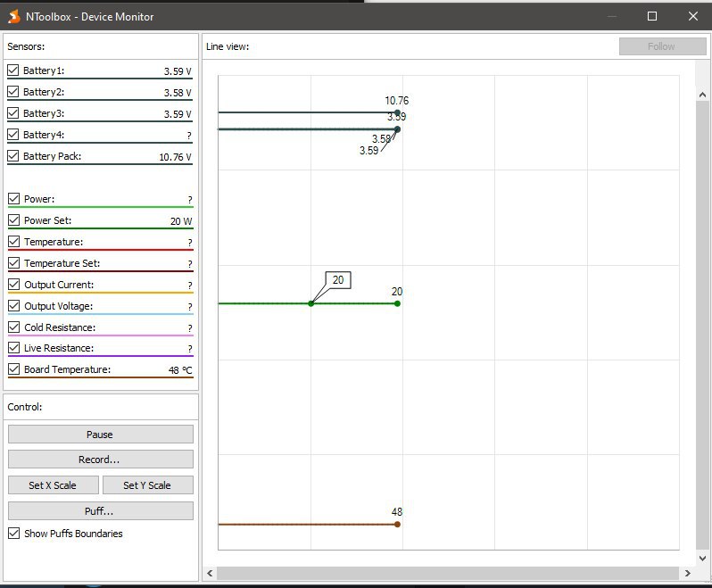This screenshot has height=588, width=712.
Task: Click the Board Temperature value 48 °C
Action: [180, 370]
